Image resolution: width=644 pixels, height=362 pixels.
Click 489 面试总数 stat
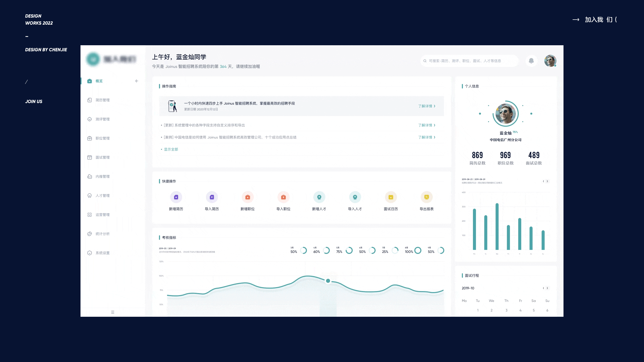[534, 158]
